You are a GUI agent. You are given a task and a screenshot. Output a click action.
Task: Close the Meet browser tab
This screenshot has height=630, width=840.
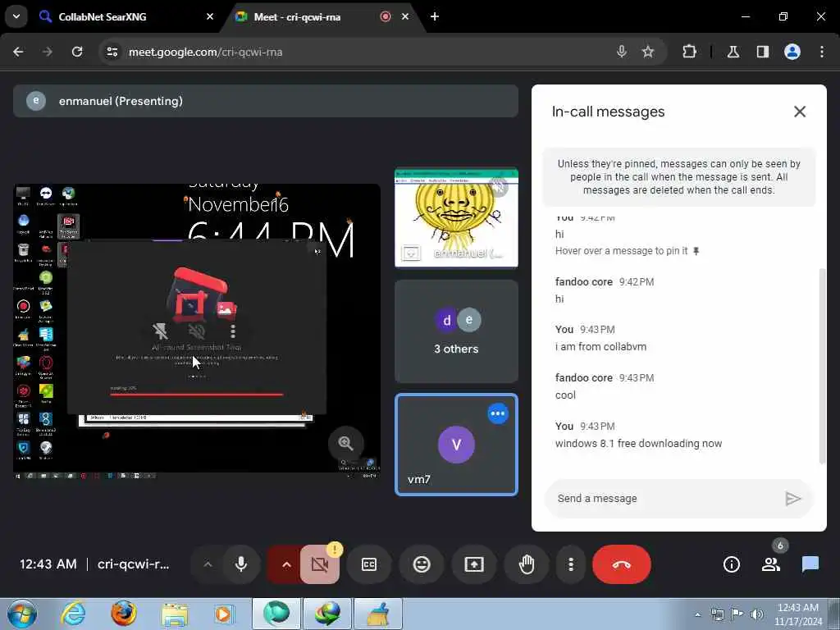point(405,16)
